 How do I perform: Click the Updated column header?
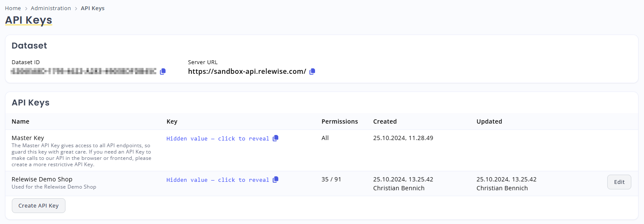pyautogui.click(x=489, y=121)
